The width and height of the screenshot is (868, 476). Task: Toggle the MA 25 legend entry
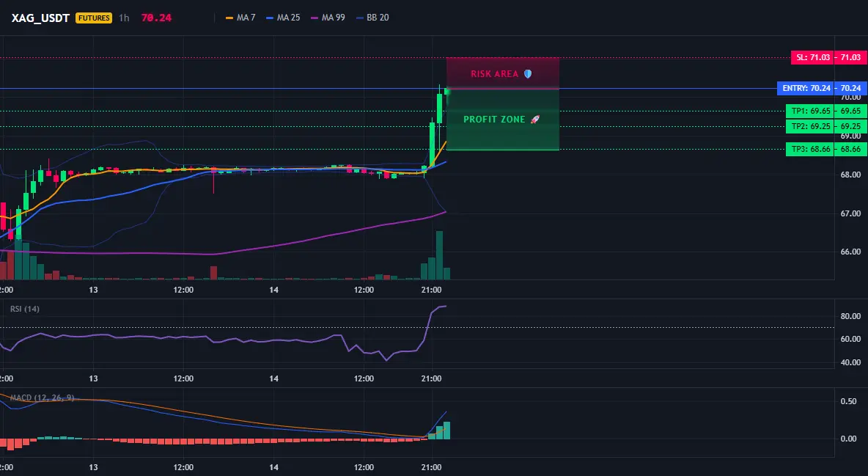[283, 18]
